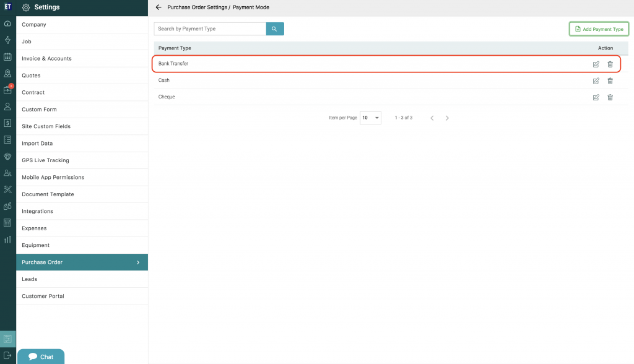Image resolution: width=634 pixels, height=364 pixels.
Task: Click the logout icon in sidebar
Action: click(x=7, y=355)
